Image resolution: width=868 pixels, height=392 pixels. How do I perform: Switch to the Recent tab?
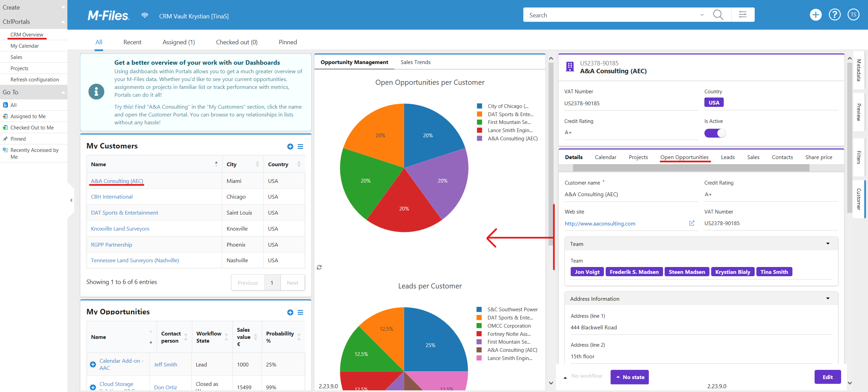tap(132, 42)
